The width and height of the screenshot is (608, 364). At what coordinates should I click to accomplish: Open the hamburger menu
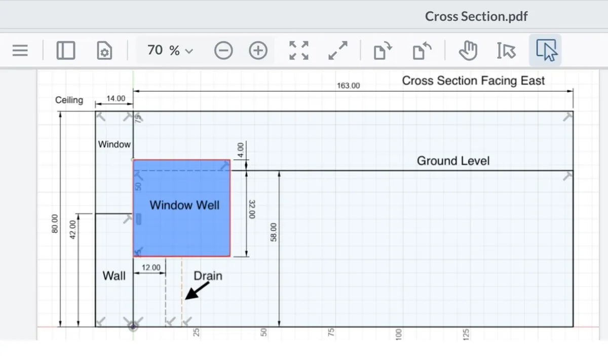[20, 51]
